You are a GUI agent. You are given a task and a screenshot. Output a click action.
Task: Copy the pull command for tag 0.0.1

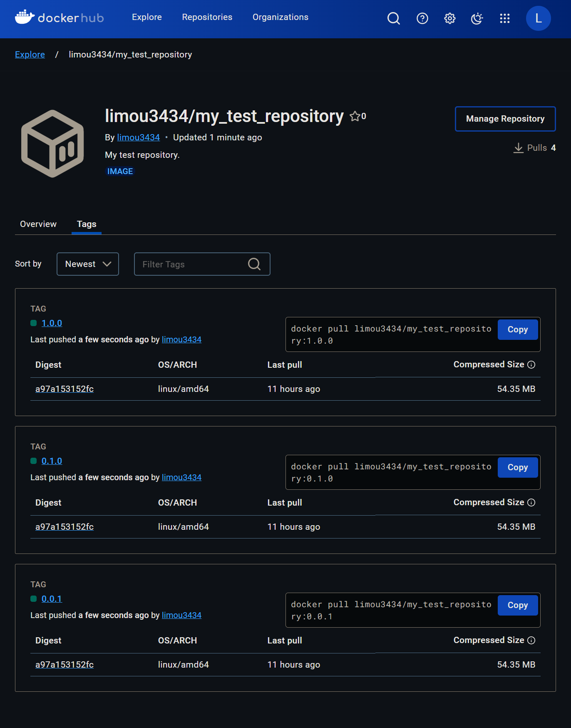click(x=518, y=605)
